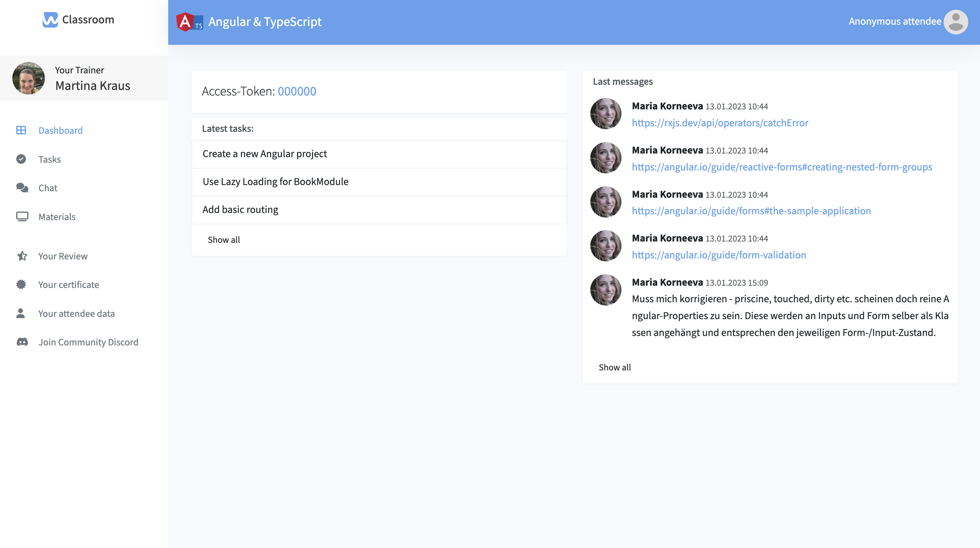The height and width of the screenshot is (548, 980).
Task: Open the form-validation guide link
Action: (x=719, y=255)
